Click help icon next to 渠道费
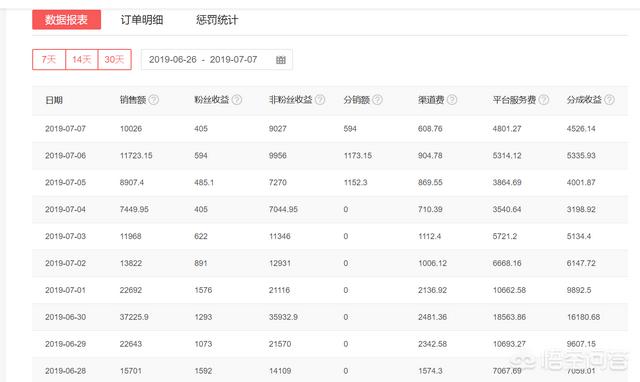This screenshot has width=640, height=382. [452, 100]
